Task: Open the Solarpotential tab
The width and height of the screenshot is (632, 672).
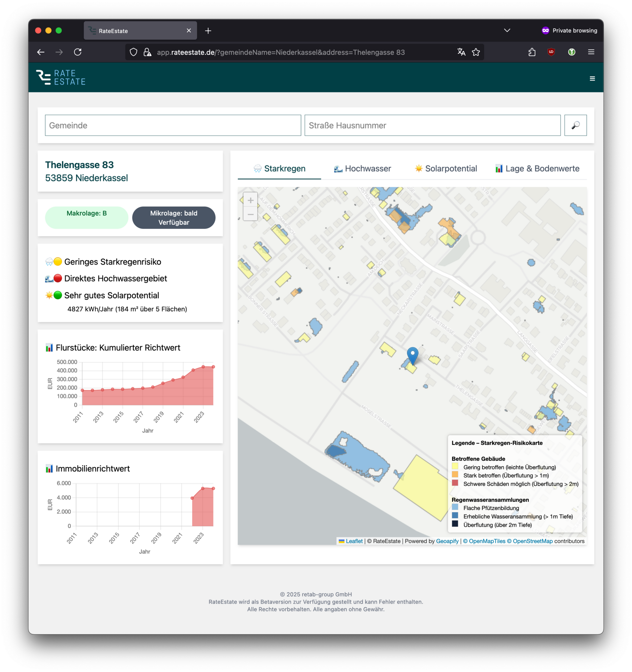Action: pyautogui.click(x=446, y=168)
